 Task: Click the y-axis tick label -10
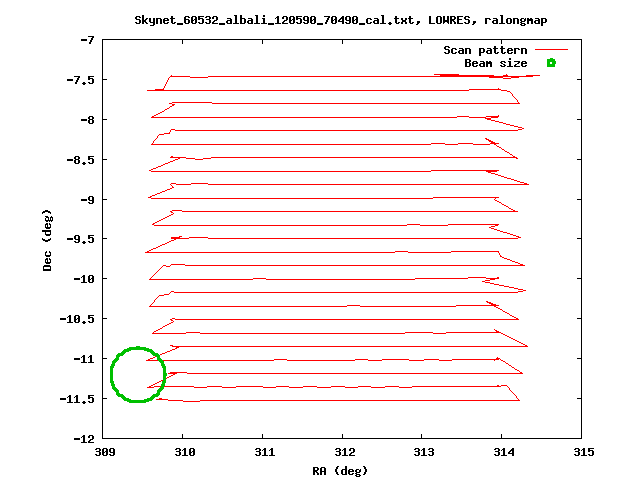click(83, 279)
